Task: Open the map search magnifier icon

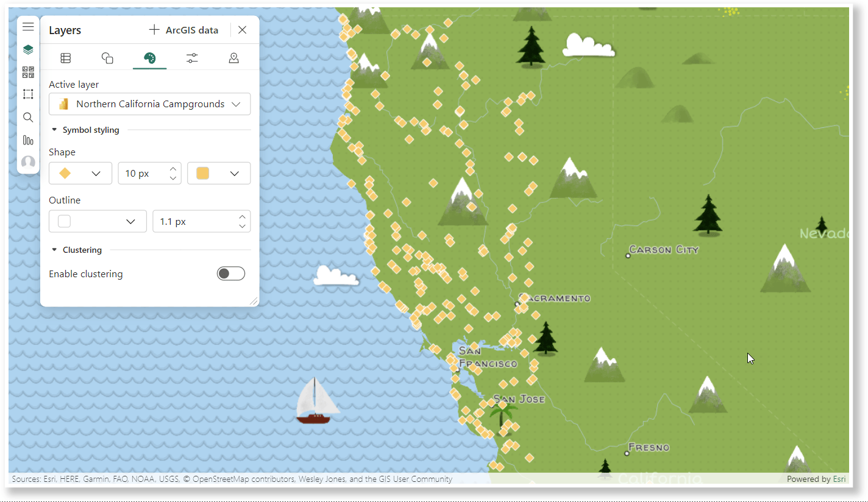Action: click(x=28, y=117)
